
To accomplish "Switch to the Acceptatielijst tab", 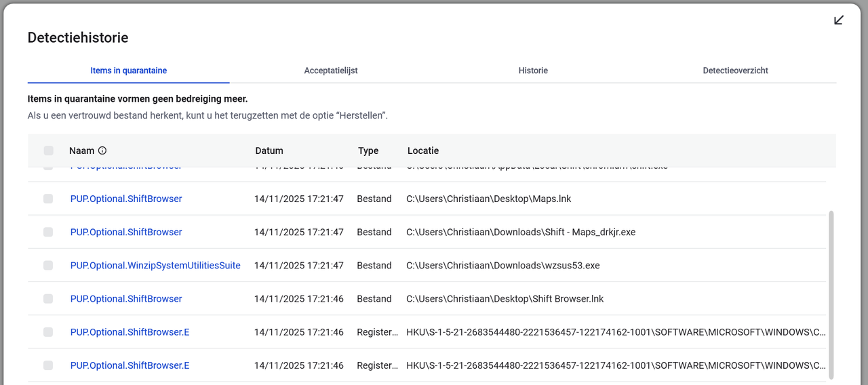I will [x=331, y=70].
